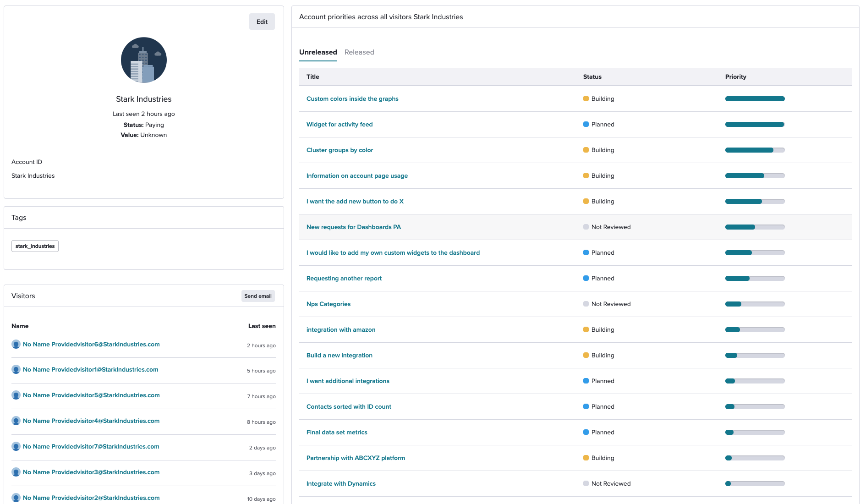
Task: Open Integrate with Dynamics request
Action: point(341,483)
